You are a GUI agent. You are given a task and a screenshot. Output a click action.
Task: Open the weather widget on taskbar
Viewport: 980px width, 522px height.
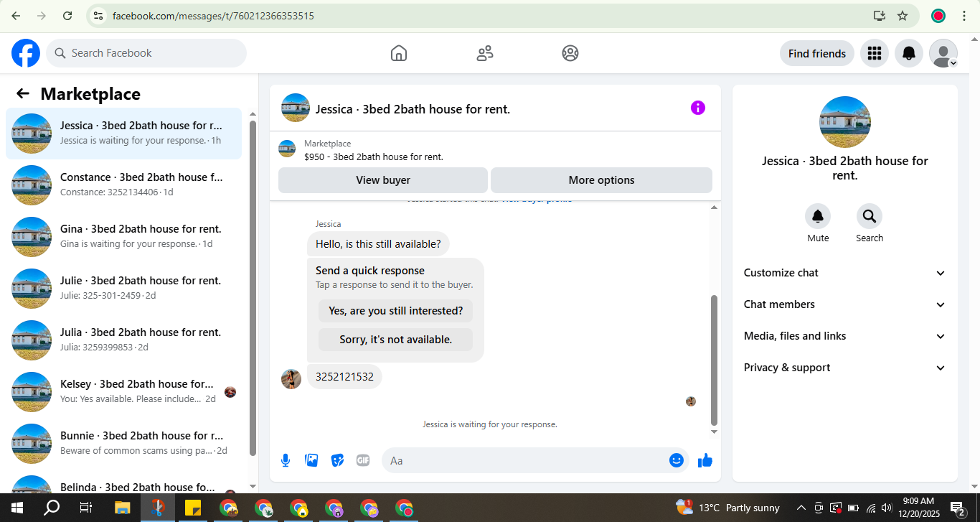(x=727, y=508)
